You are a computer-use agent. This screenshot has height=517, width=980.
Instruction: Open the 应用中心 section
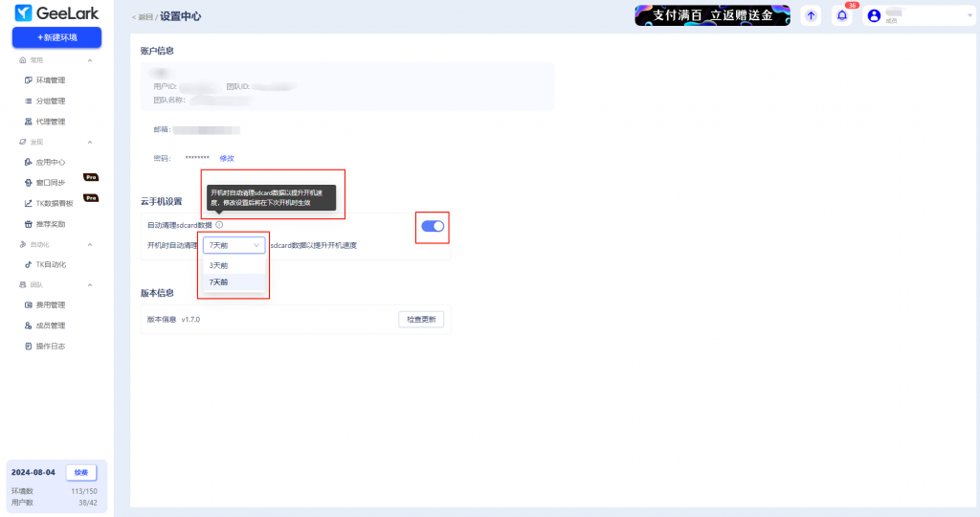click(x=50, y=163)
